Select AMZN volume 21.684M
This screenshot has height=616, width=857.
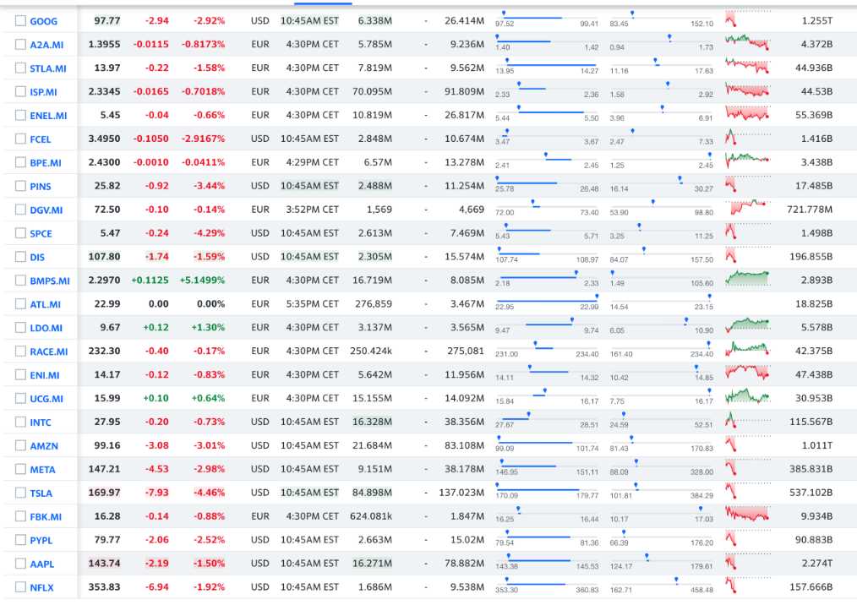point(372,445)
